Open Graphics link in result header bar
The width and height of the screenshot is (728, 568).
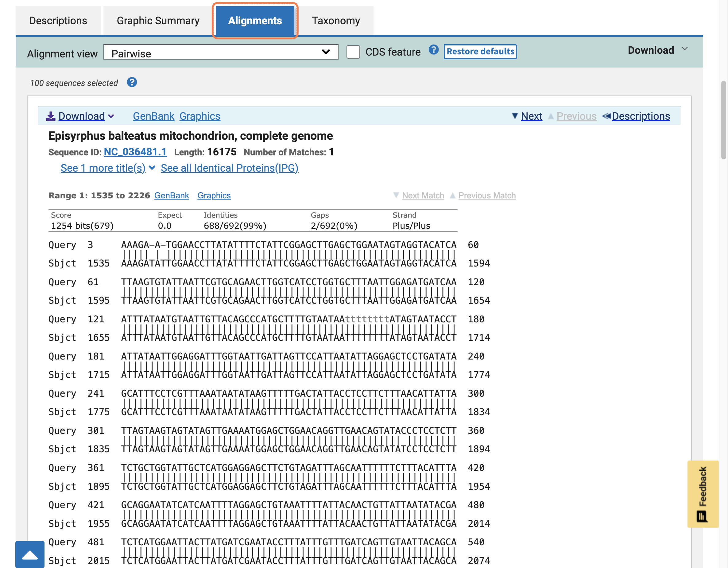[200, 116]
